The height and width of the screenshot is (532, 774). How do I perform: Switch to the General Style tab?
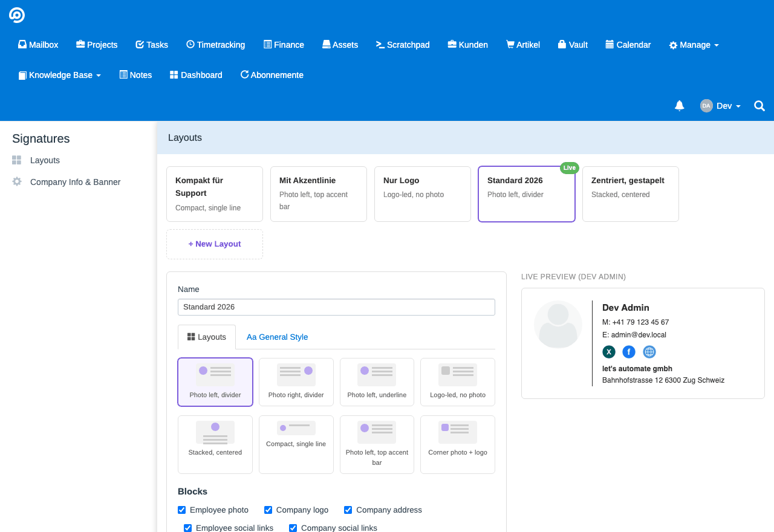(x=278, y=337)
